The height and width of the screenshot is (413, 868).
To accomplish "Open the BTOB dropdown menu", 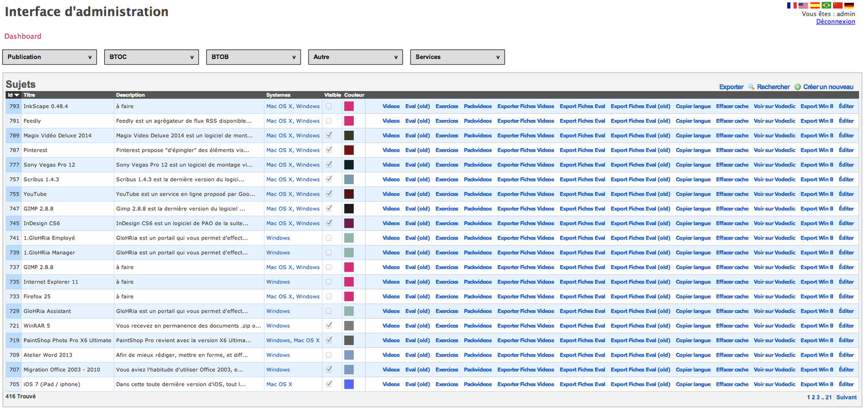I will 253,57.
